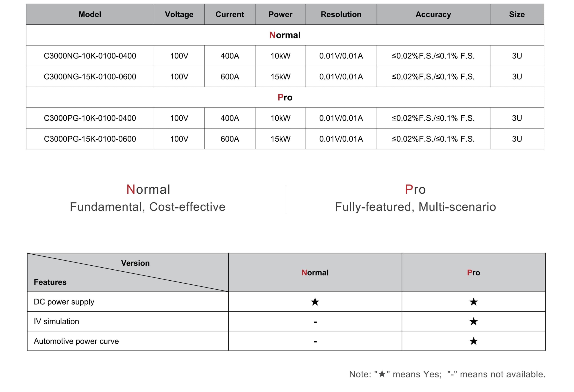Click the 600A current cell for C3000NG-15K

click(230, 76)
